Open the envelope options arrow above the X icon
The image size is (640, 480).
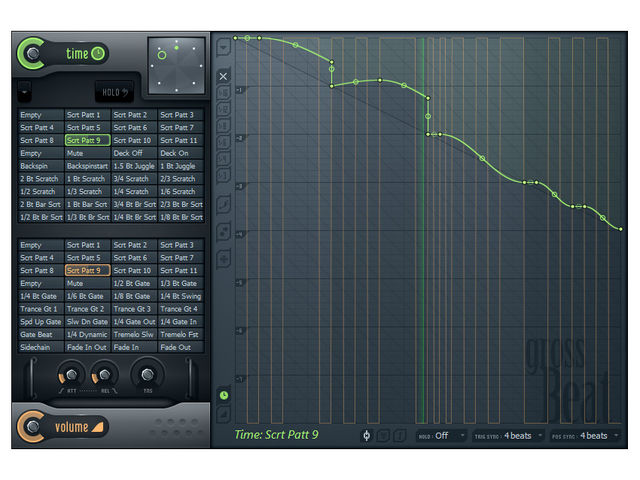pyautogui.click(x=223, y=47)
